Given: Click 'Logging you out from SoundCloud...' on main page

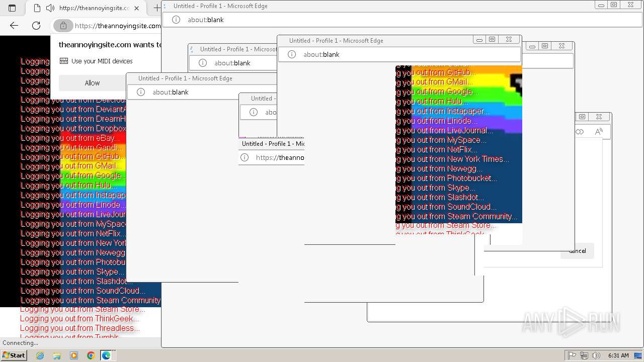Looking at the screenshot, I should tap(83, 291).
